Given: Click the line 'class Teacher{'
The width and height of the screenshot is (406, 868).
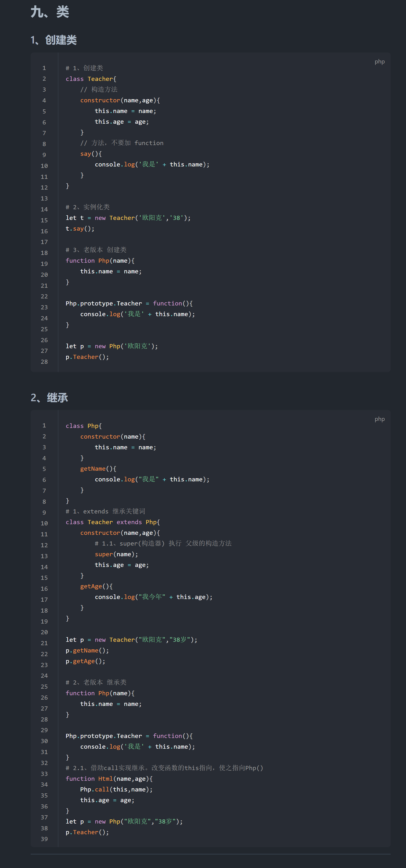Looking at the screenshot, I should coord(91,79).
